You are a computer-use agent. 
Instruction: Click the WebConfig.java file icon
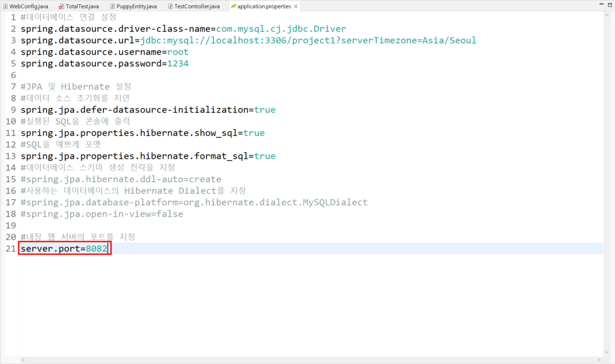(x=5, y=6)
